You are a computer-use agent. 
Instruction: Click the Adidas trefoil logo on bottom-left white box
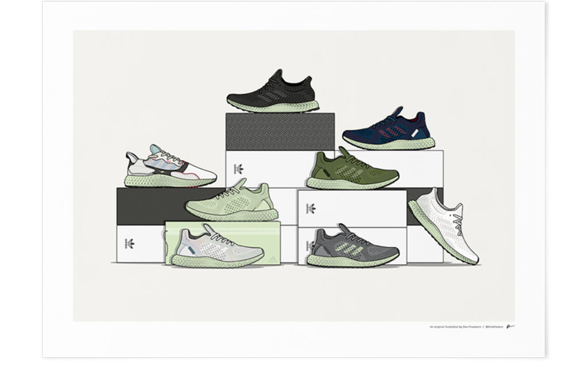[130, 244]
